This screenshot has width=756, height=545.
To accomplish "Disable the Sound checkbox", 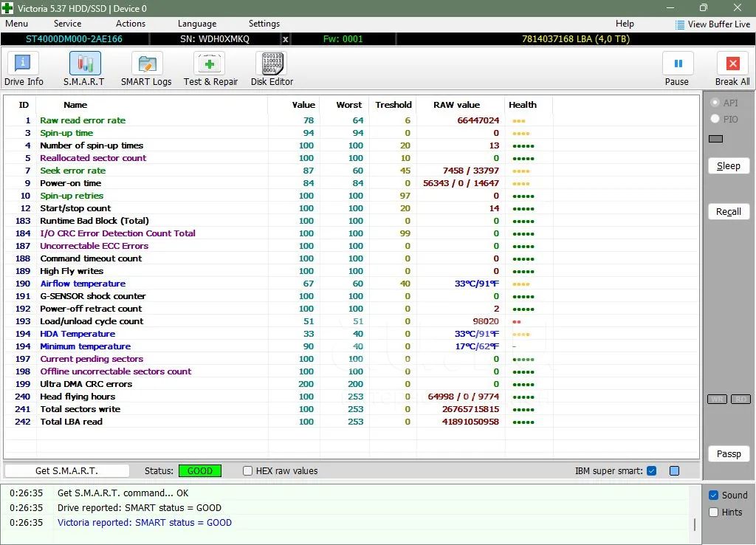I will click(713, 496).
